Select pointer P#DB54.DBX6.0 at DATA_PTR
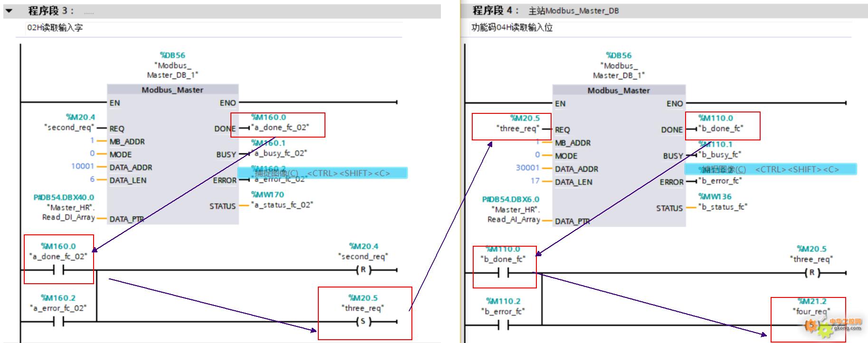 pos(511,199)
